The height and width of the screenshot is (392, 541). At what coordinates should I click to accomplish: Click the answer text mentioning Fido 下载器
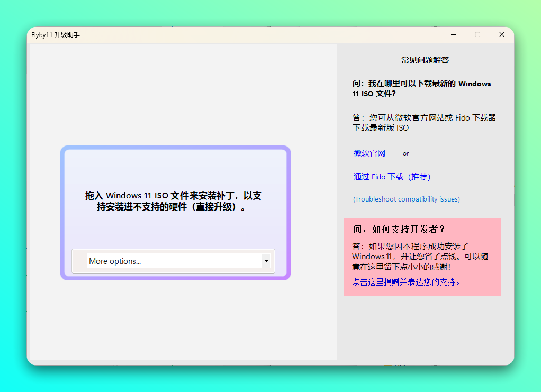point(424,123)
